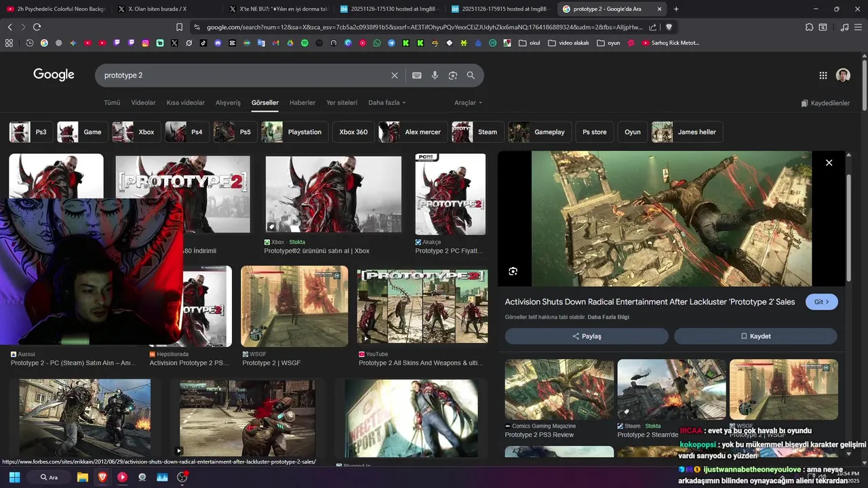Screen dimensions: 868x488
Task: Switch to the 'Haberler' tab
Action: (302, 103)
